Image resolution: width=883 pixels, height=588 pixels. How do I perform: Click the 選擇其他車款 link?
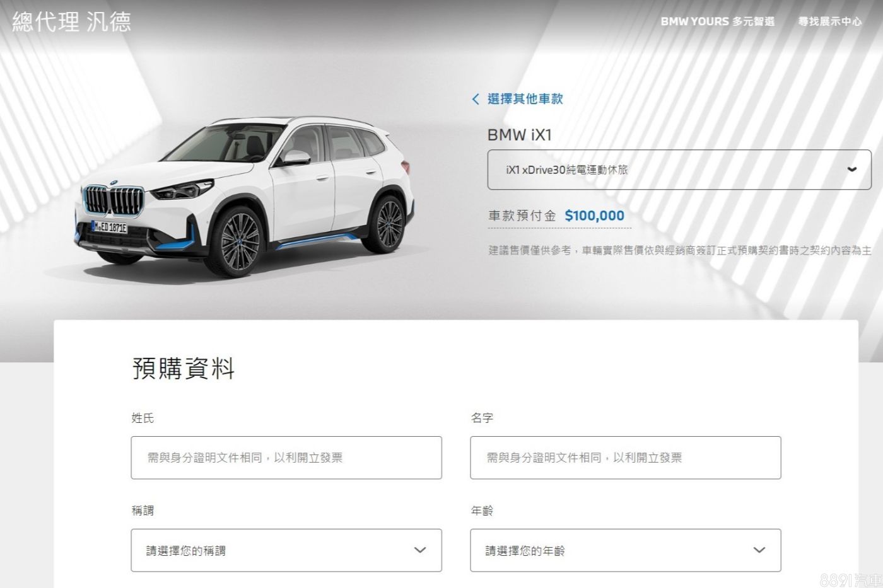click(525, 99)
